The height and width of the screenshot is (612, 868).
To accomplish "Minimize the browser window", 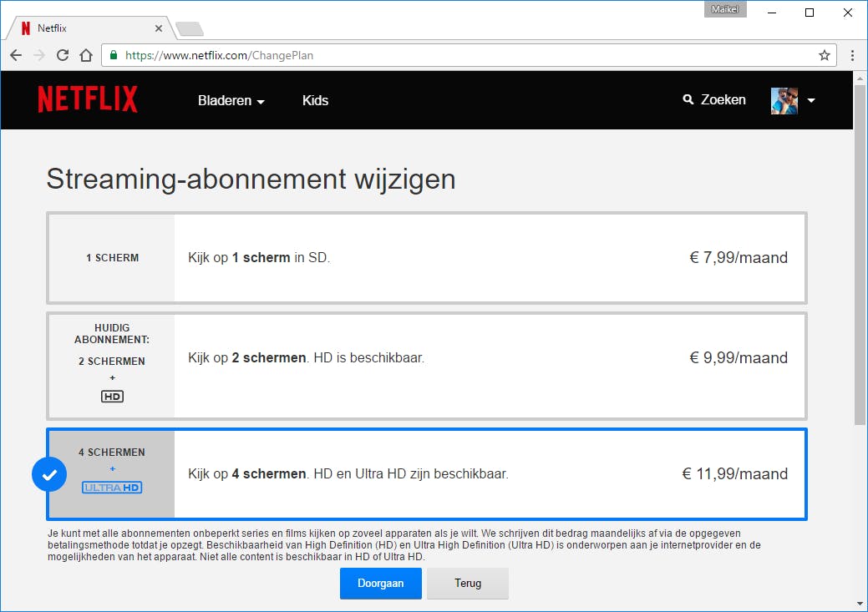I will tap(772, 13).
